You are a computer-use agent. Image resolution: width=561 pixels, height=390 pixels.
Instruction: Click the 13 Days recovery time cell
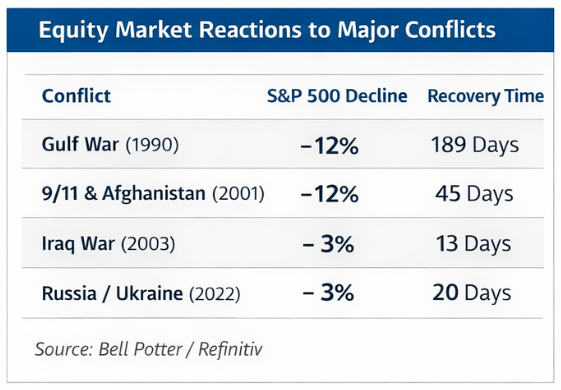[x=473, y=244]
